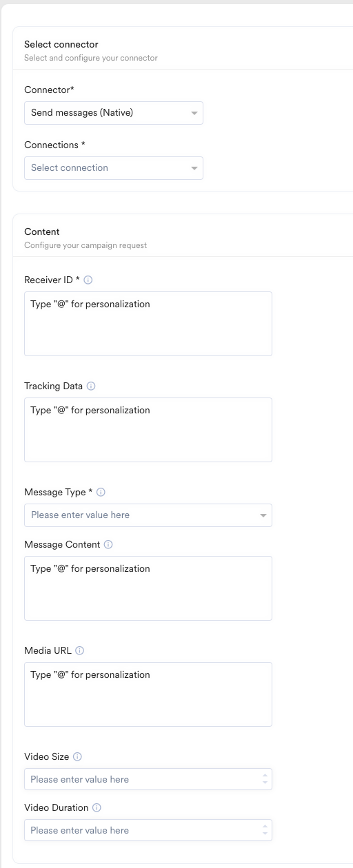Open the Connector dropdown showing Send messages (Native)
Image resolution: width=353 pixels, height=868 pixels.
(114, 113)
